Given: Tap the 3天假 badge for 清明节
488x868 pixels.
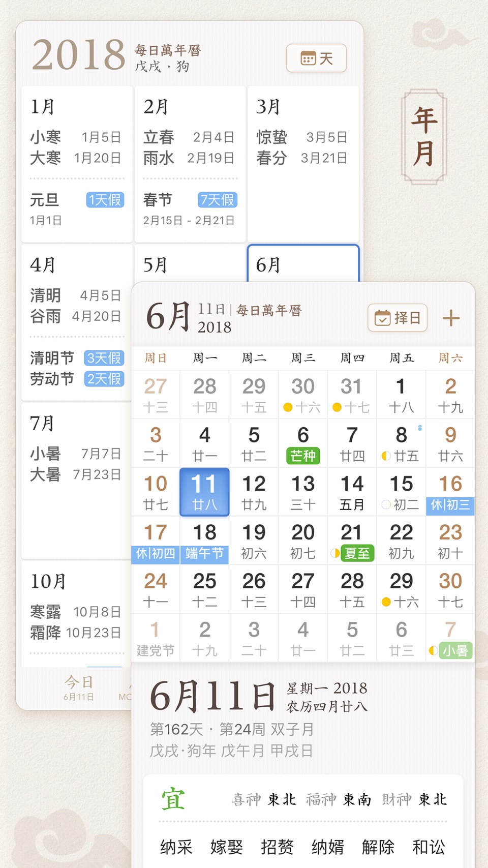Looking at the screenshot, I should [x=104, y=358].
